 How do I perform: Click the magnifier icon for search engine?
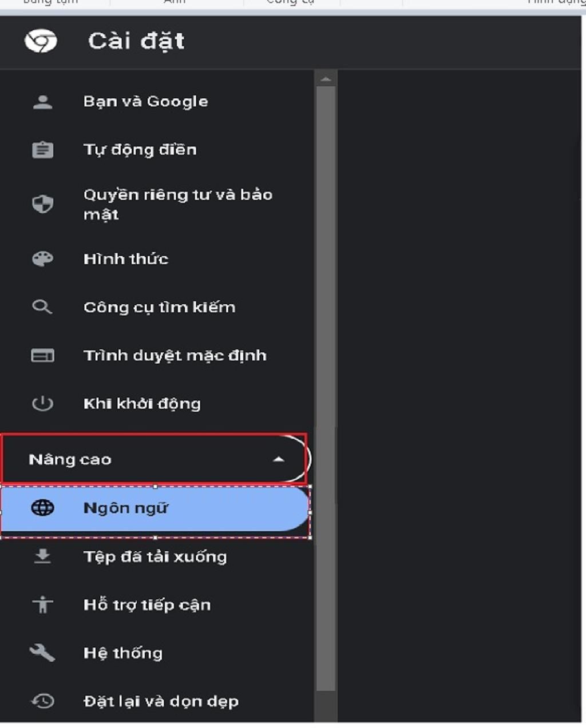point(42,307)
